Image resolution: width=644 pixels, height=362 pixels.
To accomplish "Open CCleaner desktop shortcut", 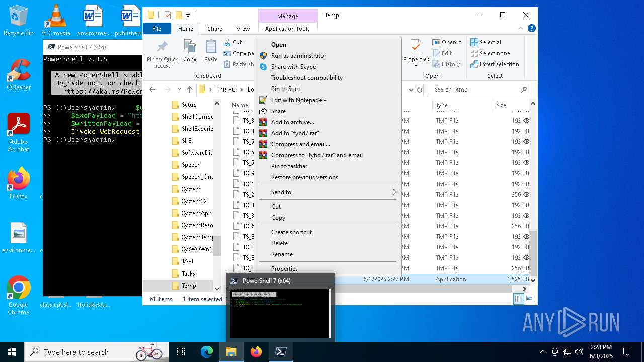I will pyautogui.click(x=19, y=75).
